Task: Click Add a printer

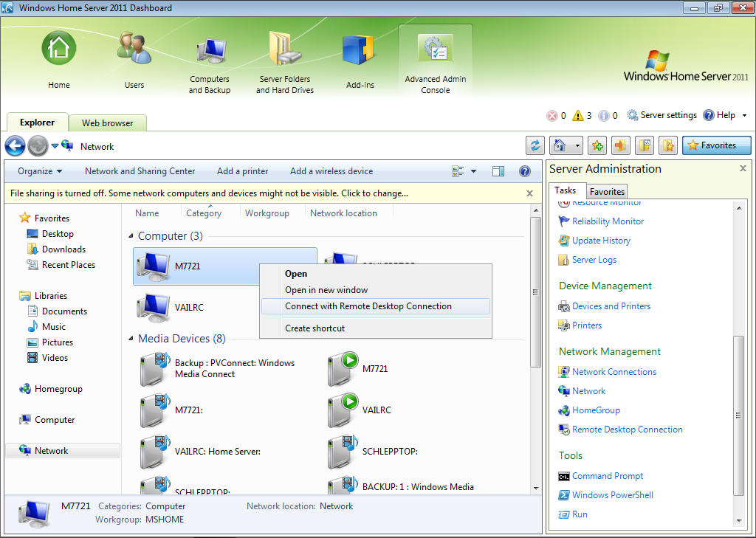Action: tap(242, 171)
